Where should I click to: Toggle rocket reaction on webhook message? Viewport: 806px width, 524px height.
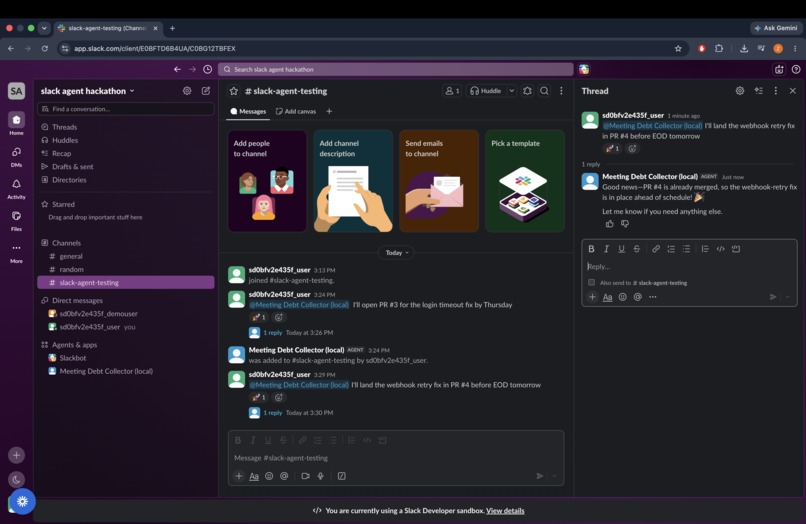coord(258,397)
